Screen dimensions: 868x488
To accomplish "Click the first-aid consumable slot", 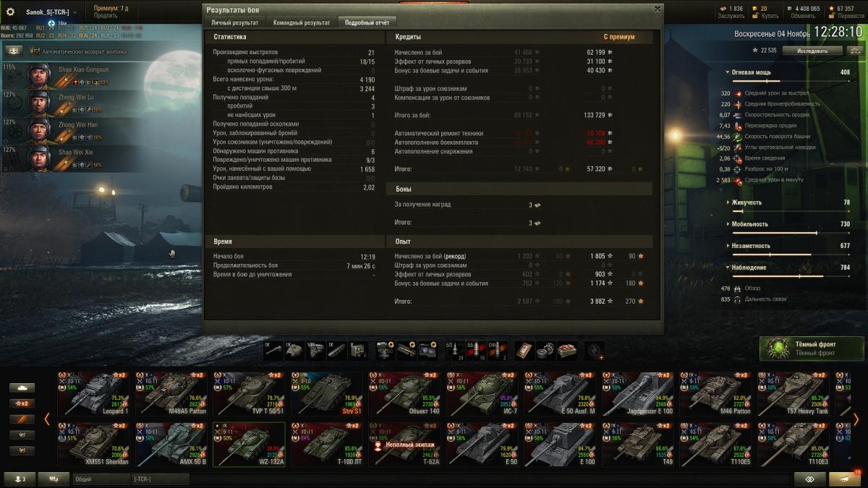I will [524, 349].
